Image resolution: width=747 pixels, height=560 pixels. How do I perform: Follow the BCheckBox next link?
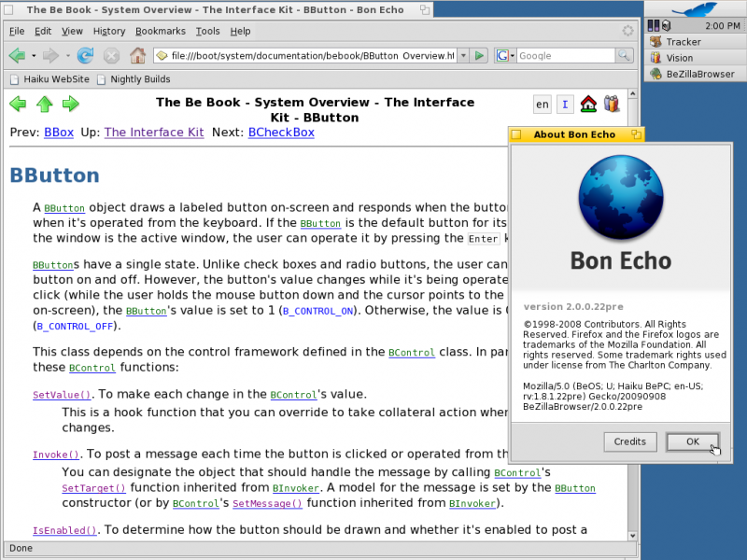click(281, 133)
